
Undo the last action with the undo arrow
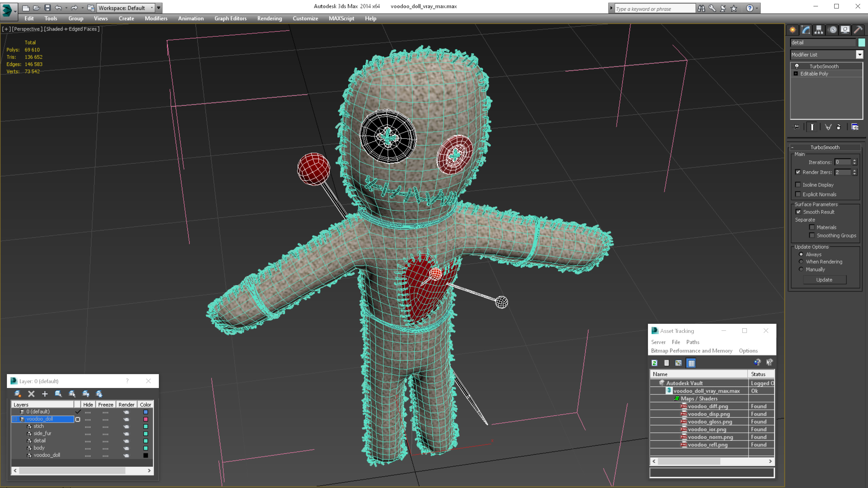click(x=58, y=8)
